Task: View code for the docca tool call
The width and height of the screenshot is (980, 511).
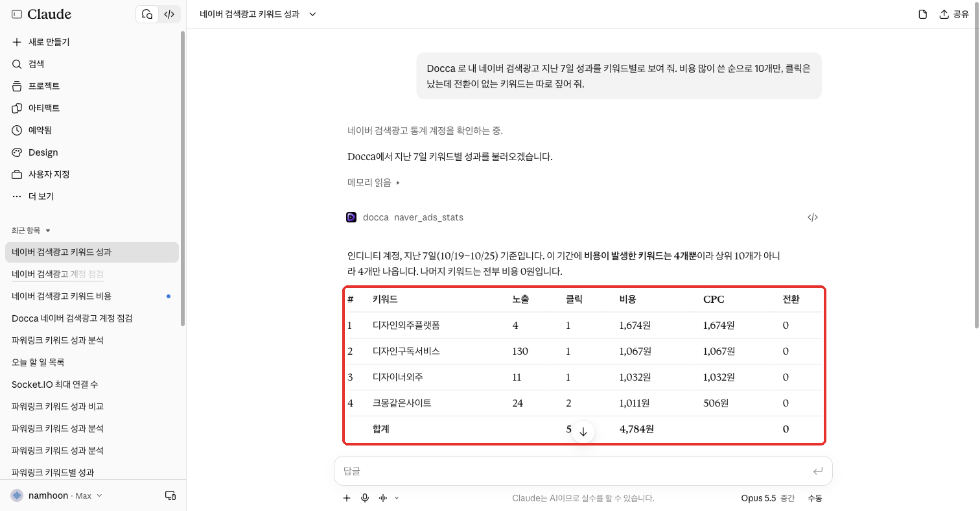Action: coord(813,217)
